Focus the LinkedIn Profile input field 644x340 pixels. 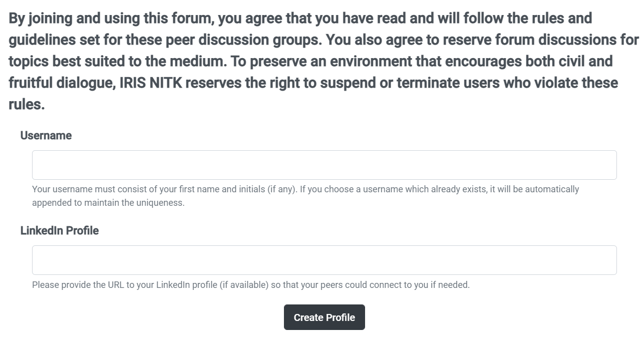tap(324, 260)
